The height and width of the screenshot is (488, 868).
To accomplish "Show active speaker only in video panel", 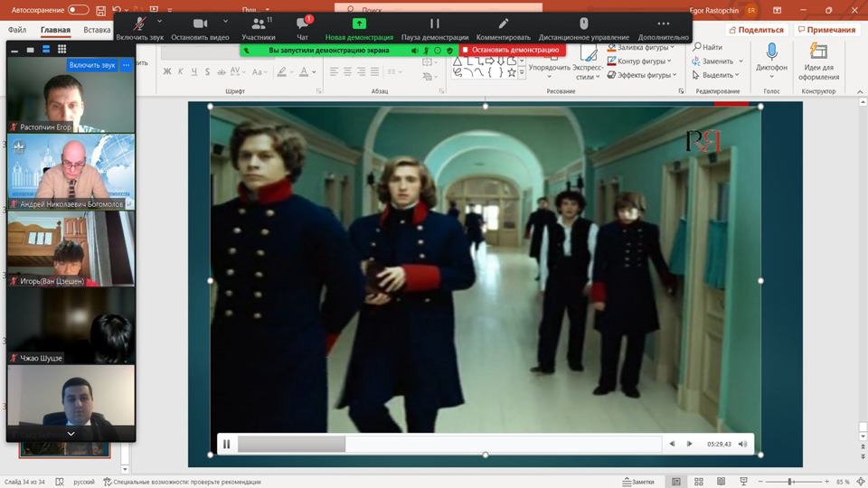I will click(x=30, y=50).
